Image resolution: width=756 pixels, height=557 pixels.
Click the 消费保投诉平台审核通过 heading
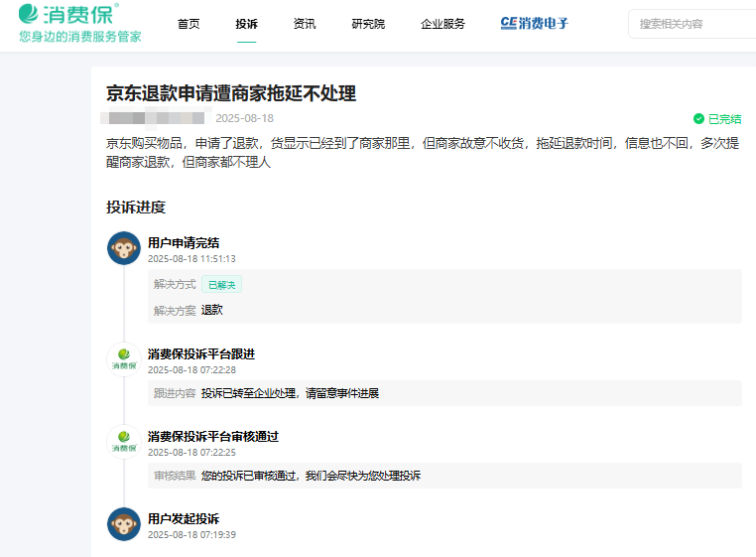[213, 436]
